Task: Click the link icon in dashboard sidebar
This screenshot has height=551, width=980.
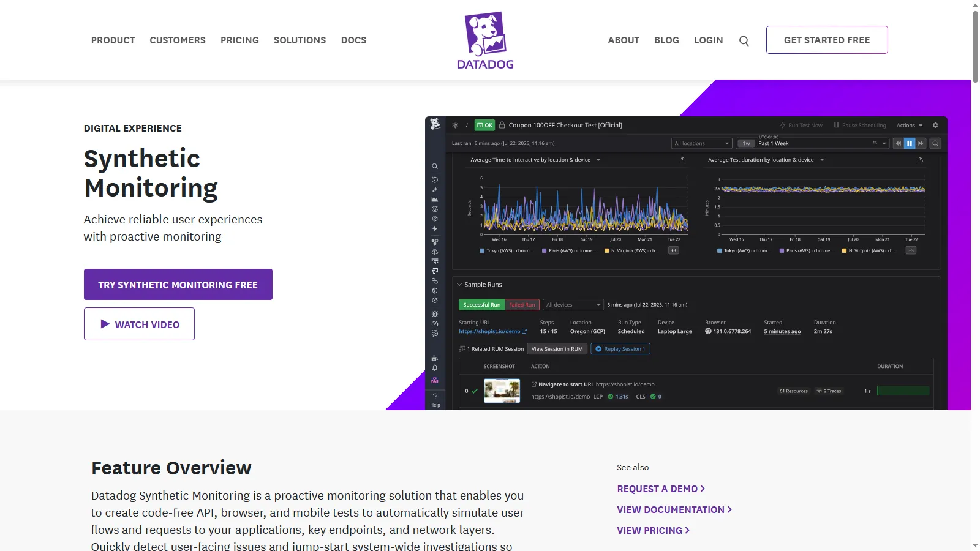Action: point(435,281)
